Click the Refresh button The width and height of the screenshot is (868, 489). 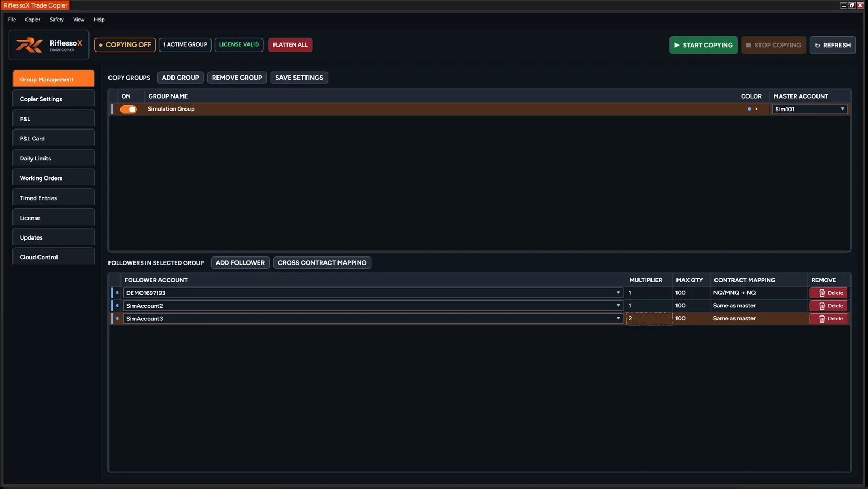pyautogui.click(x=833, y=45)
